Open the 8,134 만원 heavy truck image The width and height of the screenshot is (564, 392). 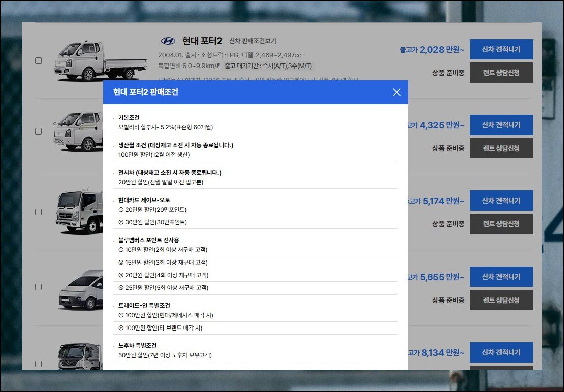81,356
